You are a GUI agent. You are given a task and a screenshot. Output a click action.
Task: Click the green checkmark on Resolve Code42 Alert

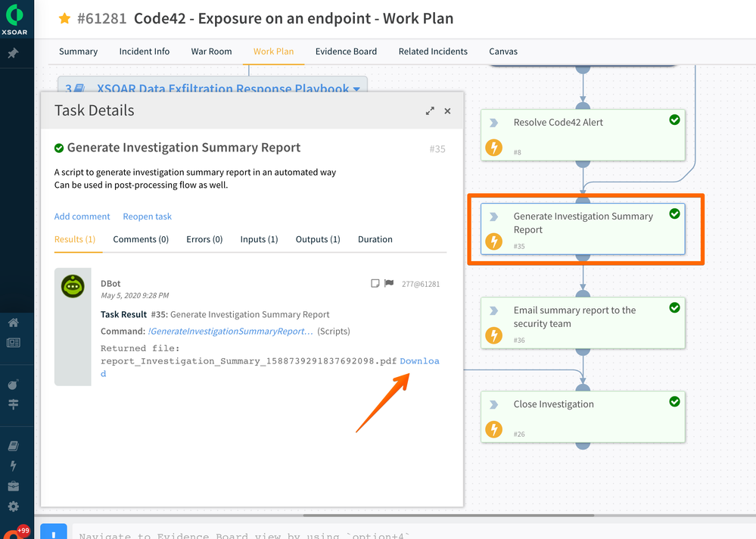(674, 120)
